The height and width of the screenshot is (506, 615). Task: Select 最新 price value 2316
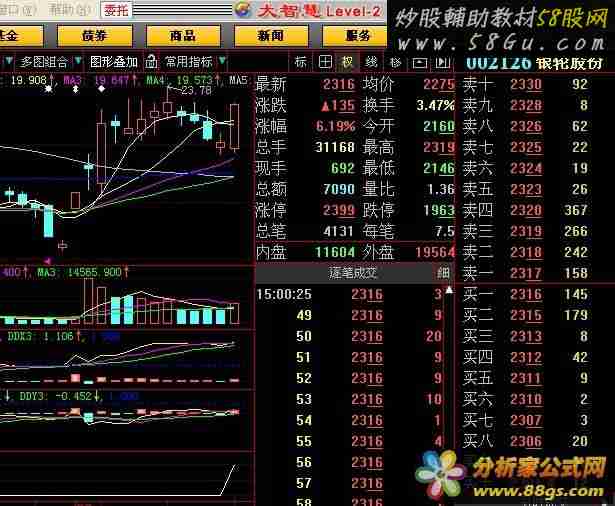(x=339, y=84)
